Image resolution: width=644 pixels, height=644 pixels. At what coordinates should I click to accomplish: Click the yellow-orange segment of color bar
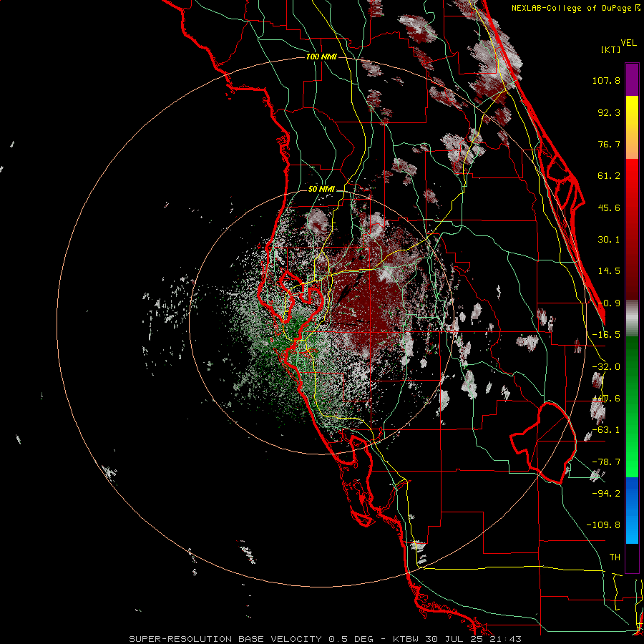(x=632, y=127)
